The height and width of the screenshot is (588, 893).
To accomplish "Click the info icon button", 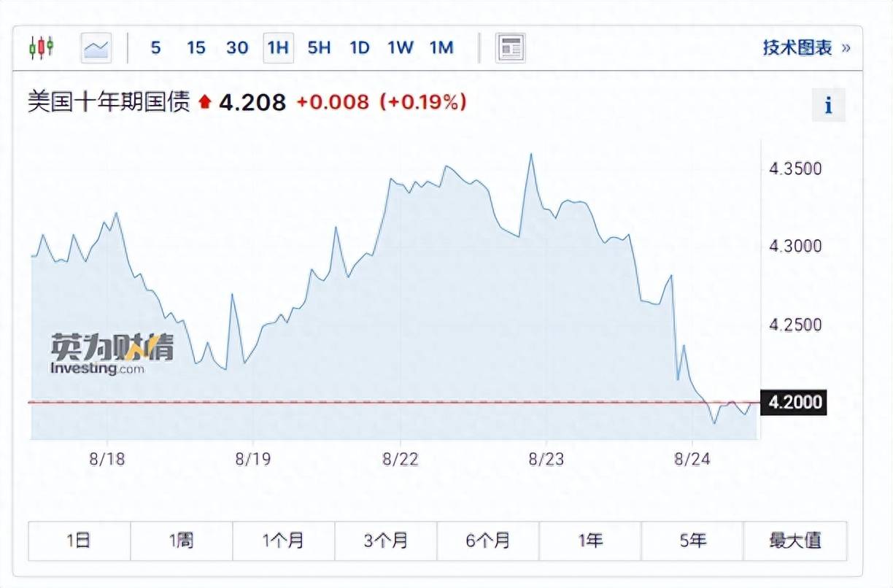I will tap(828, 105).
